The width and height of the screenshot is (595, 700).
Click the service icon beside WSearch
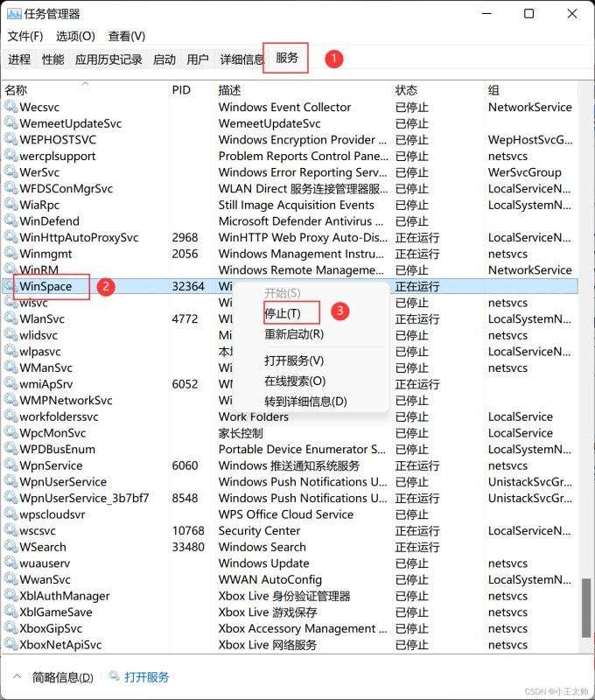(x=10, y=546)
